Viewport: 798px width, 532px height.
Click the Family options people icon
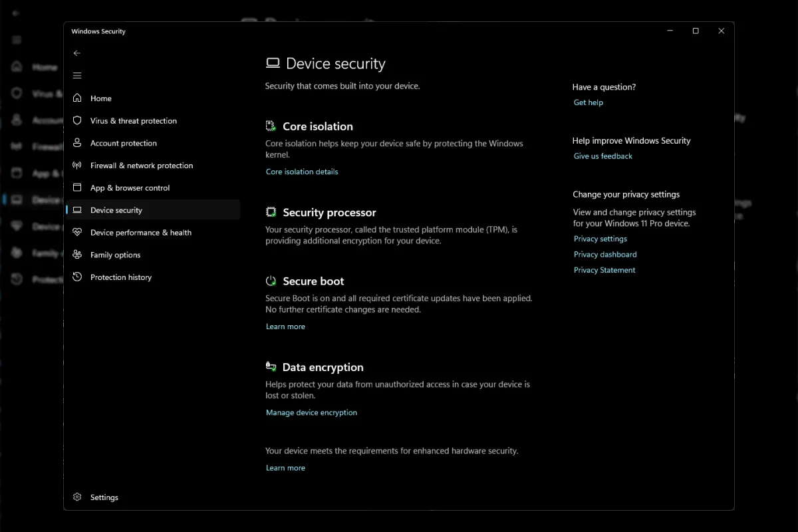coord(77,255)
